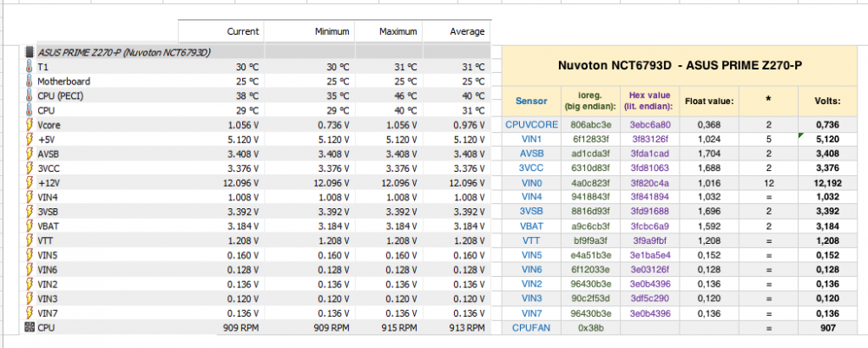The height and width of the screenshot is (348, 868).
Task: Click hex value 3df5c290 in VIN3 row
Action: [649, 299]
